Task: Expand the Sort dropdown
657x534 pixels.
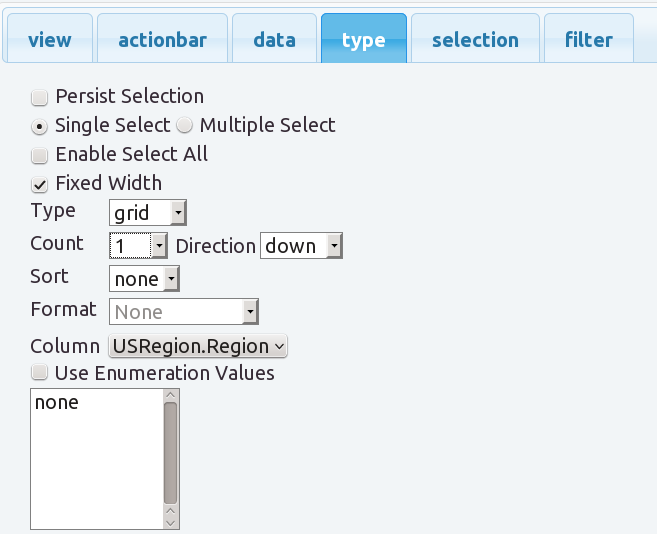Action: 144,279
